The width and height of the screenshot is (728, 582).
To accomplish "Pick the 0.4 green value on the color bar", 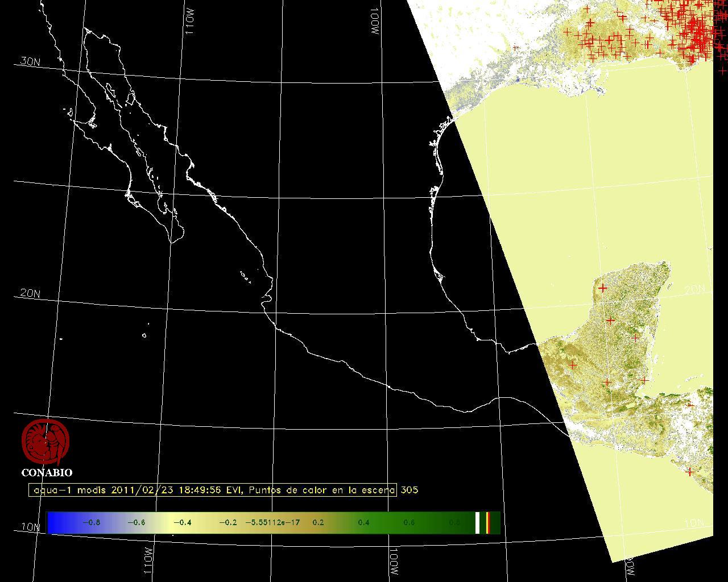I will (363, 523).
